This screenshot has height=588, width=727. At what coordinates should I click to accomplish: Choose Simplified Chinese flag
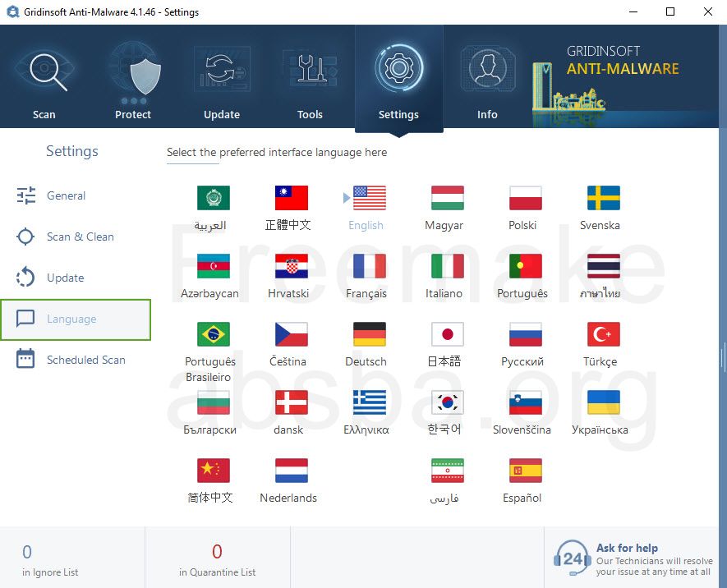(213, 471)
